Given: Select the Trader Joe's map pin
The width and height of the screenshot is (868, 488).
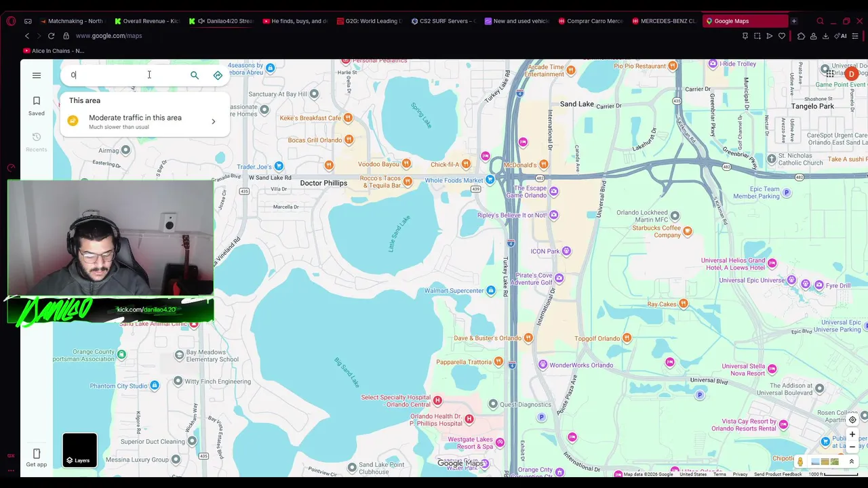Looking at the screenshot, I should coord(279,166).
